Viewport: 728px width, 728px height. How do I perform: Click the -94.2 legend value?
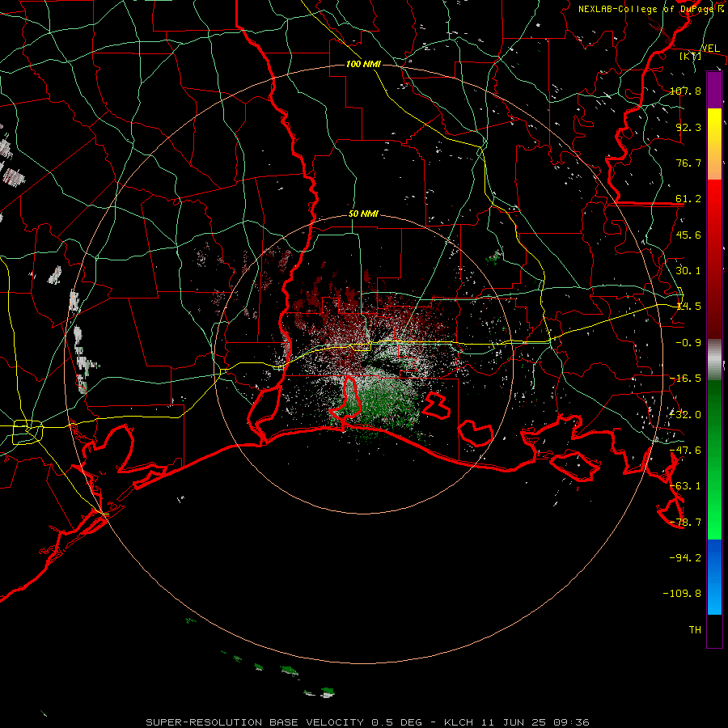pos(685,557)
